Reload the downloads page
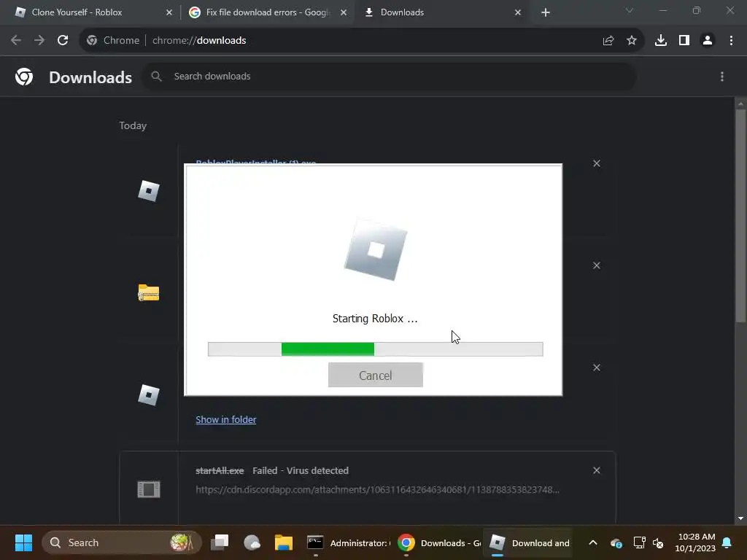Image resolution: width=747 pixels, height=560 pixels. pyautogui.click(x=63, y=41)
